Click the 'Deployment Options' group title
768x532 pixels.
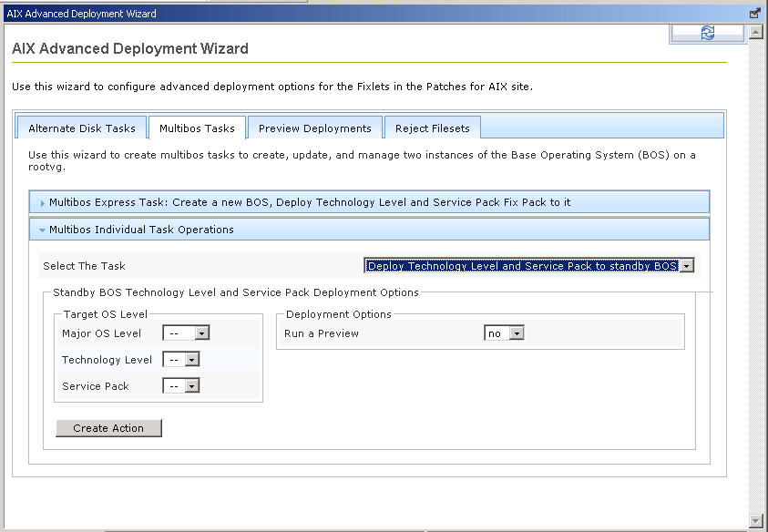click(339, 314)
